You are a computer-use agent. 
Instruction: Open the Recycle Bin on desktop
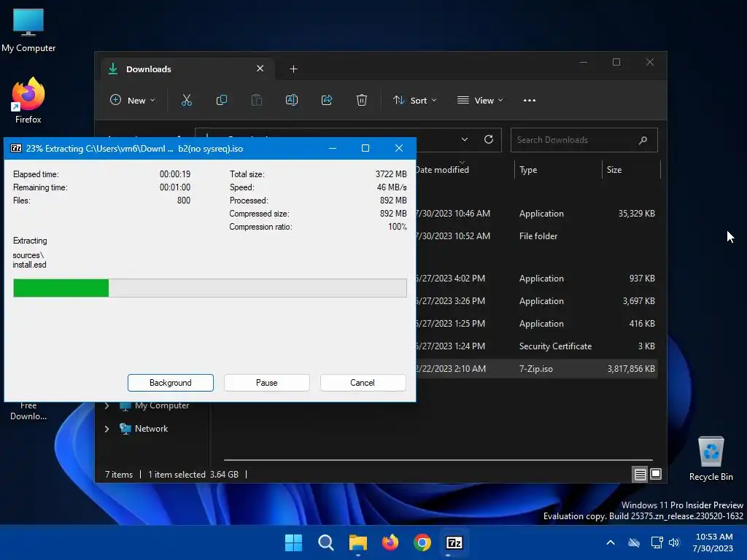(x=711, y=459)
